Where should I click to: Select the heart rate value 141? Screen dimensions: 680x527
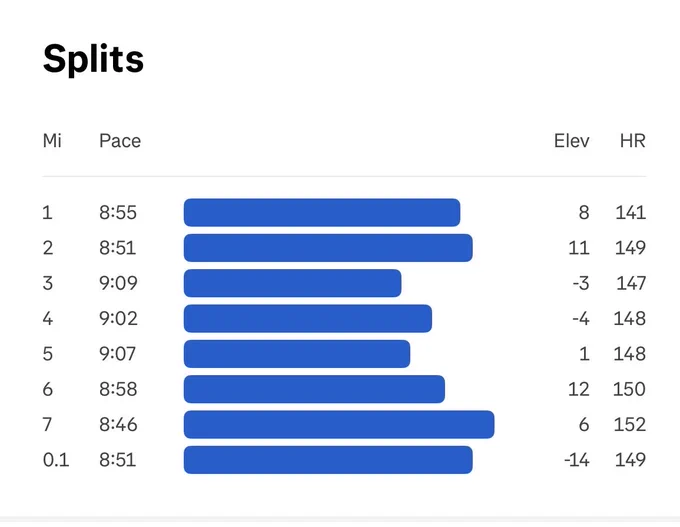631,213
